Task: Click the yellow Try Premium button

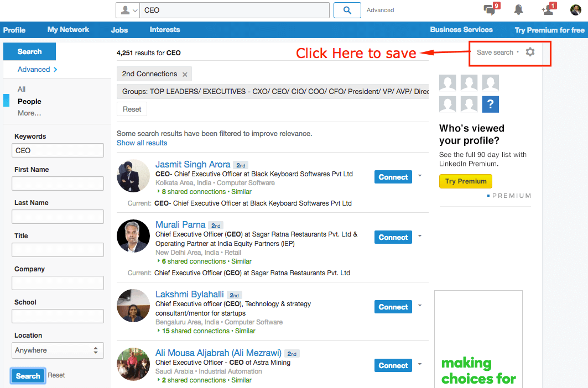Action: [x=466, y=181]
